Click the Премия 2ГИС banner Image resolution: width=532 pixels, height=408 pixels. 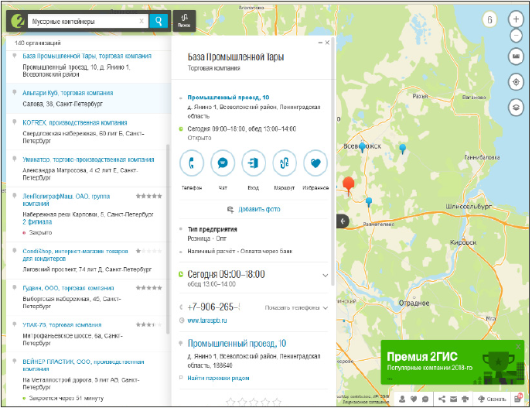[x=452, y=362]
